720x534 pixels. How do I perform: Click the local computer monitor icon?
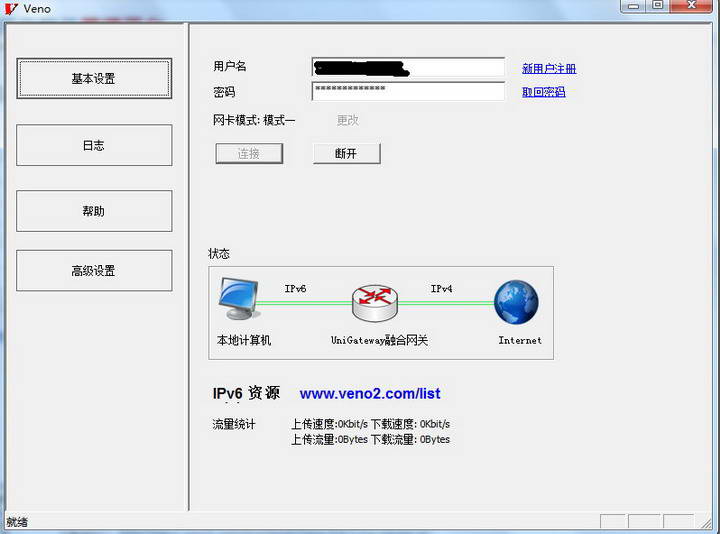point(238,298)
